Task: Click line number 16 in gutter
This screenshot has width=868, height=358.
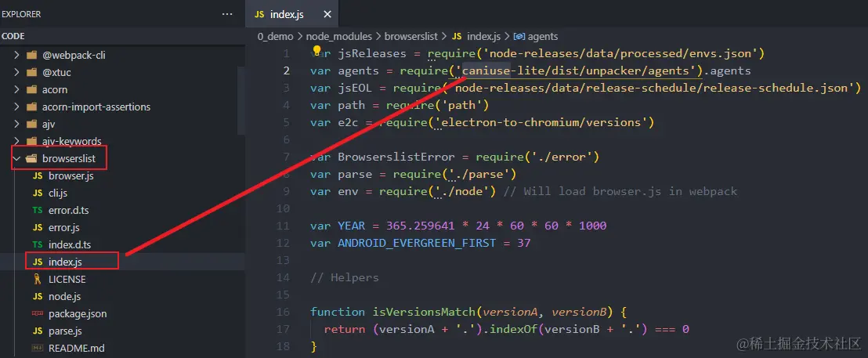Action: (283, 312)
